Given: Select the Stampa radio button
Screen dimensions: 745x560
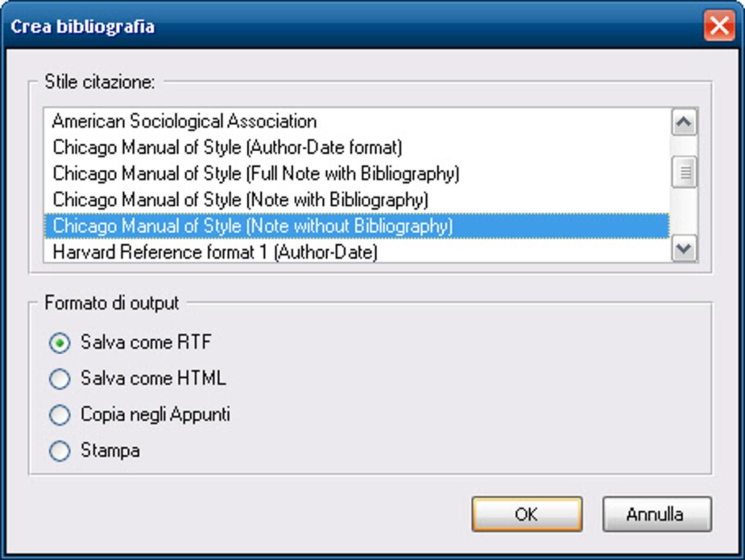Looking at the screenshot, I should coord(60,451).
